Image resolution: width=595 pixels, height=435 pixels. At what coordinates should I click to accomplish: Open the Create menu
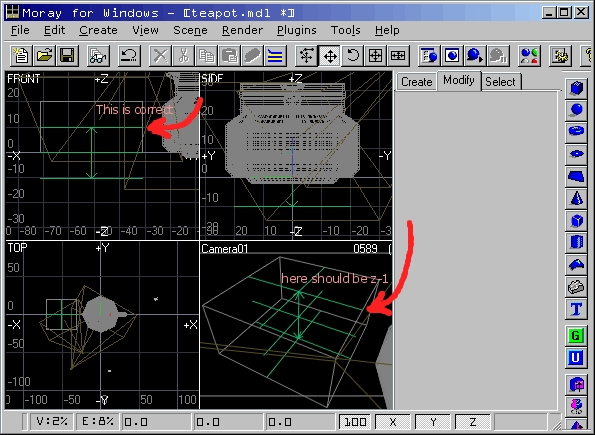[x=98, y=30]
